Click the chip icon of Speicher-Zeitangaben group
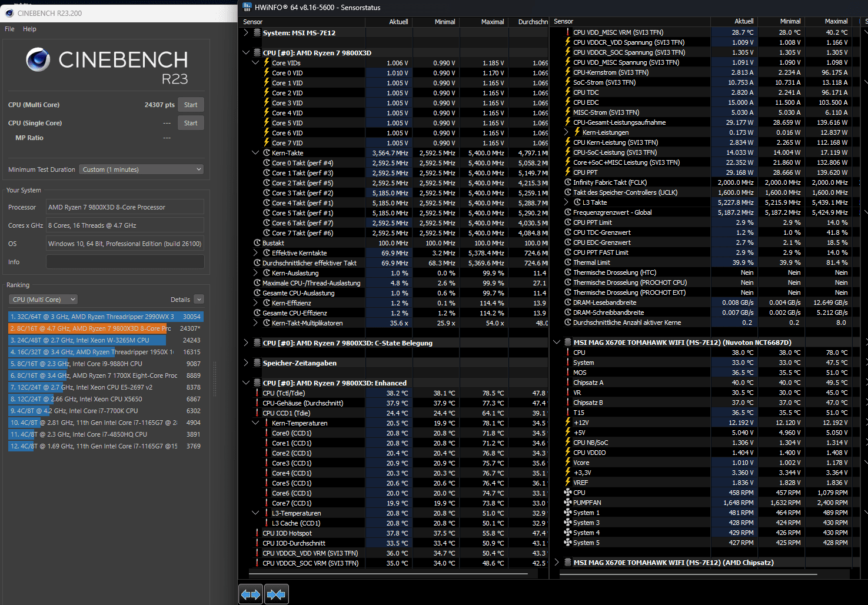This screenshot has height=605, width=868. point(257,363)
